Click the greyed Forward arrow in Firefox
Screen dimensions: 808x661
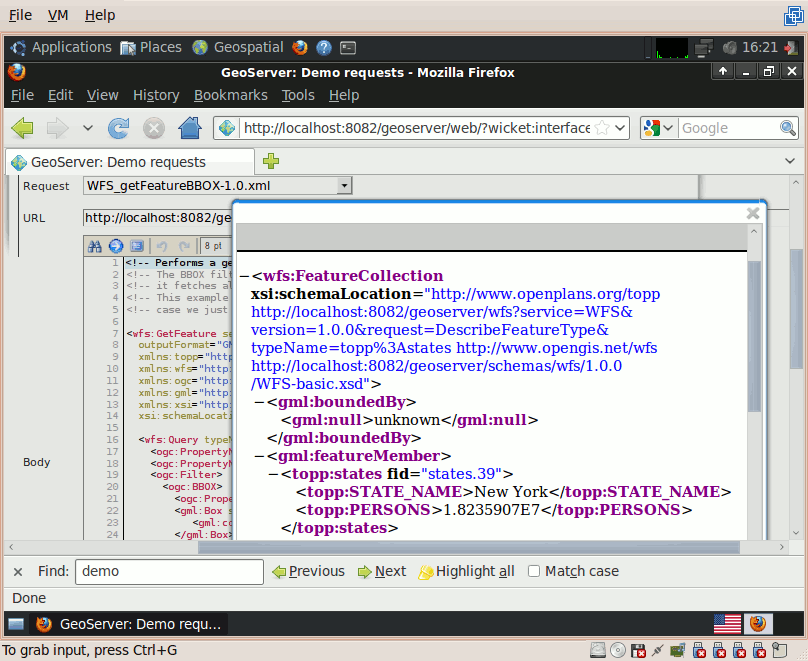(57, 128)
